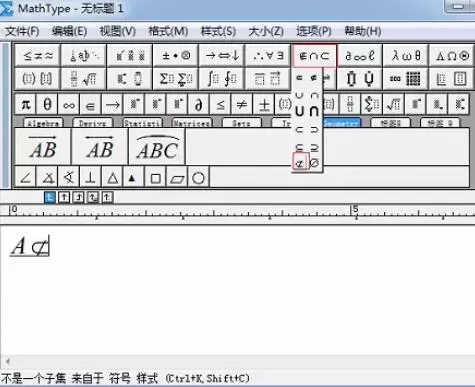
Task: Insert the summation template from small bar
Action: [x=372, y=105]
